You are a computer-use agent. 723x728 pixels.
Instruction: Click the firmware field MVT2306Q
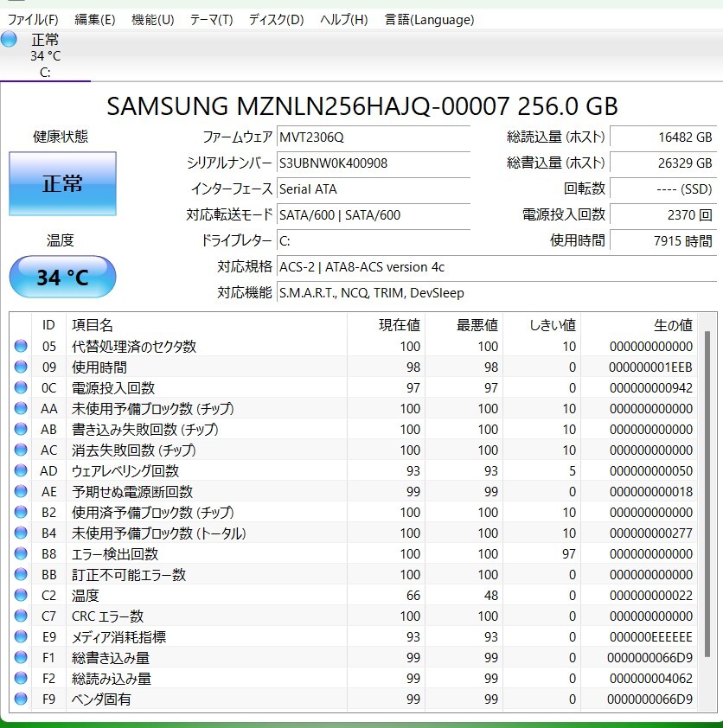pos(374,137)
